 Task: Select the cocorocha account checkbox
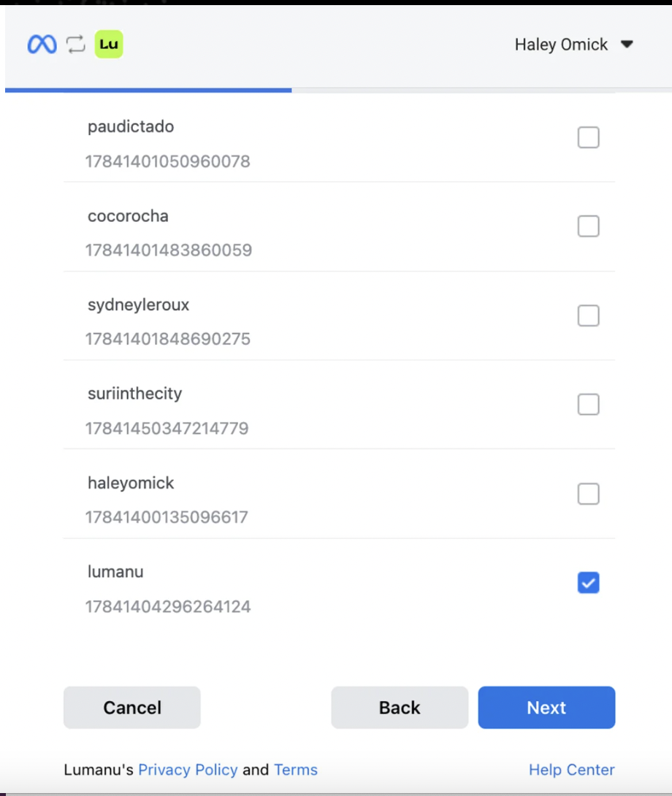tap(588, 226)
